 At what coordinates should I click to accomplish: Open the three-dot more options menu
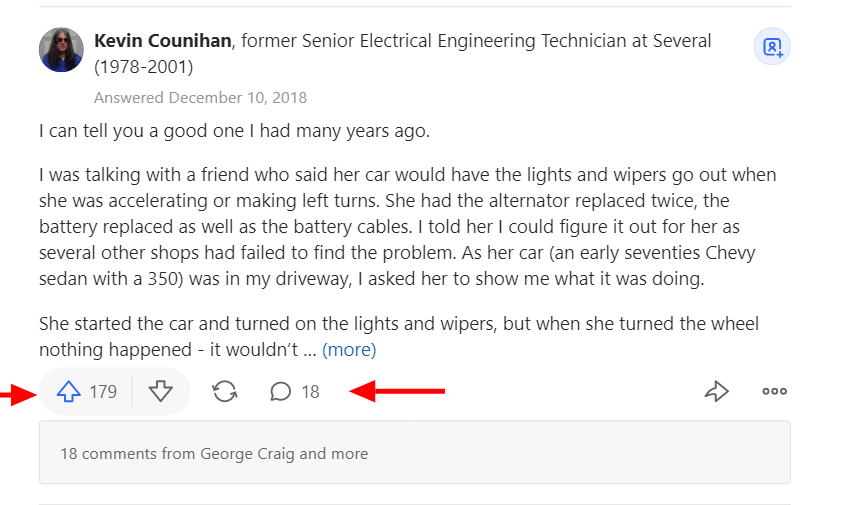(774, 392)
